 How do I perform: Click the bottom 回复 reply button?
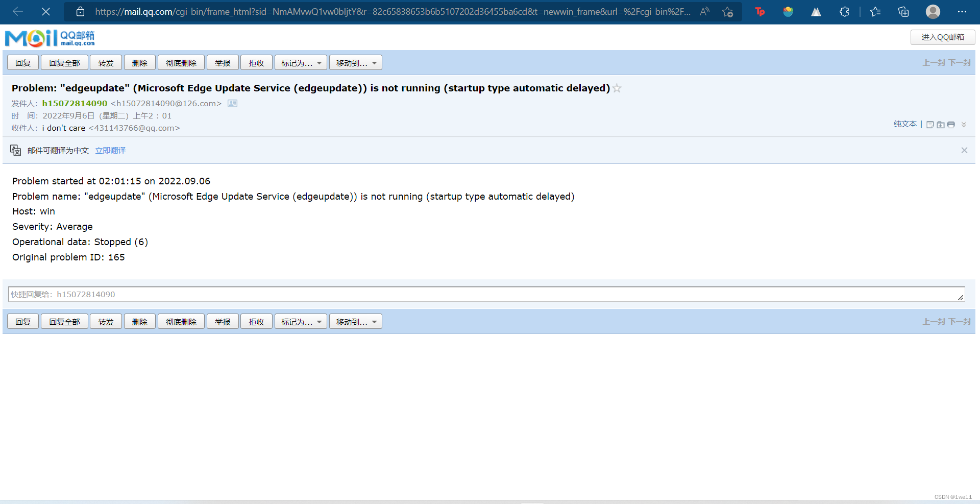tap(23, 322)
